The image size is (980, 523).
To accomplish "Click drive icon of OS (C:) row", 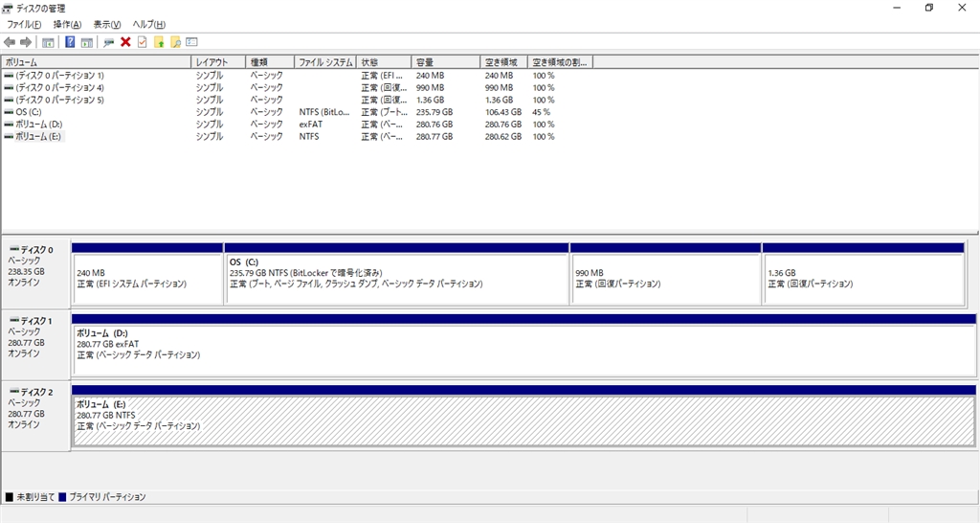I will (9, 112).
